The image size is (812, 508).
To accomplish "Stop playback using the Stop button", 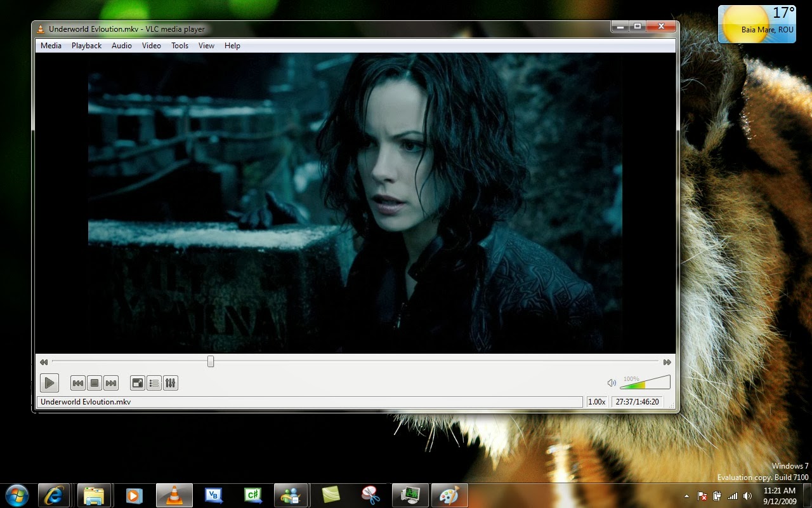I will 95,383.
